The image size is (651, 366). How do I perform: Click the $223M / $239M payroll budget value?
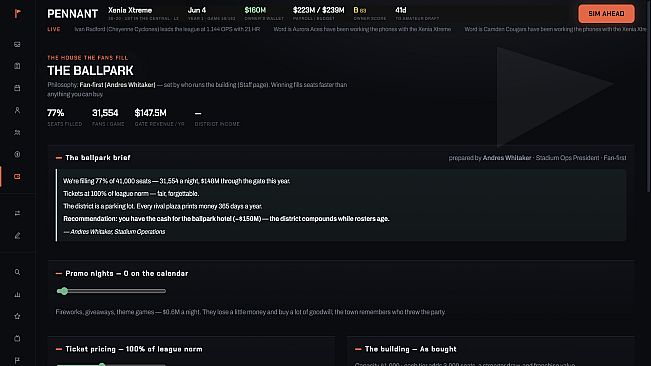click(318, 10)
